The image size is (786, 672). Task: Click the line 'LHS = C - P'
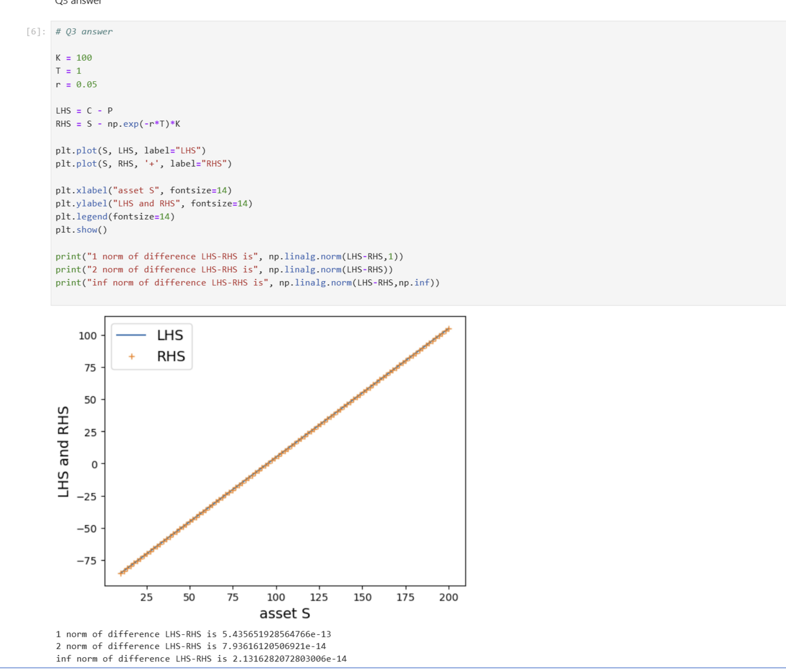[x=84, y=111]
